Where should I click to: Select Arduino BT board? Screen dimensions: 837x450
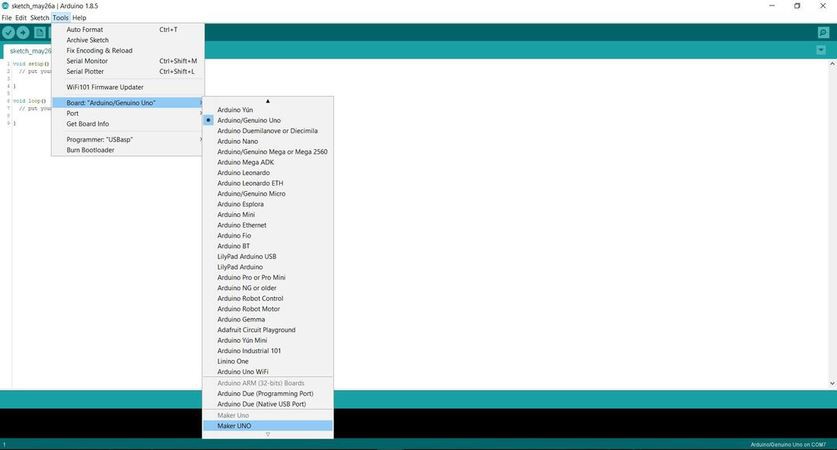267,246
